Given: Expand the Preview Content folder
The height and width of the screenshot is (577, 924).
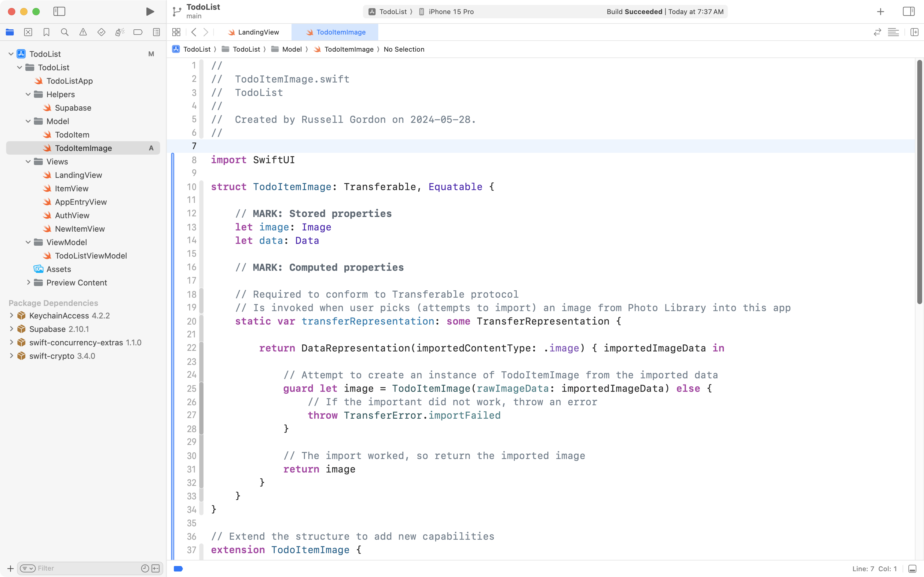Looking at the screenshot, I should (x=28, y=282).
